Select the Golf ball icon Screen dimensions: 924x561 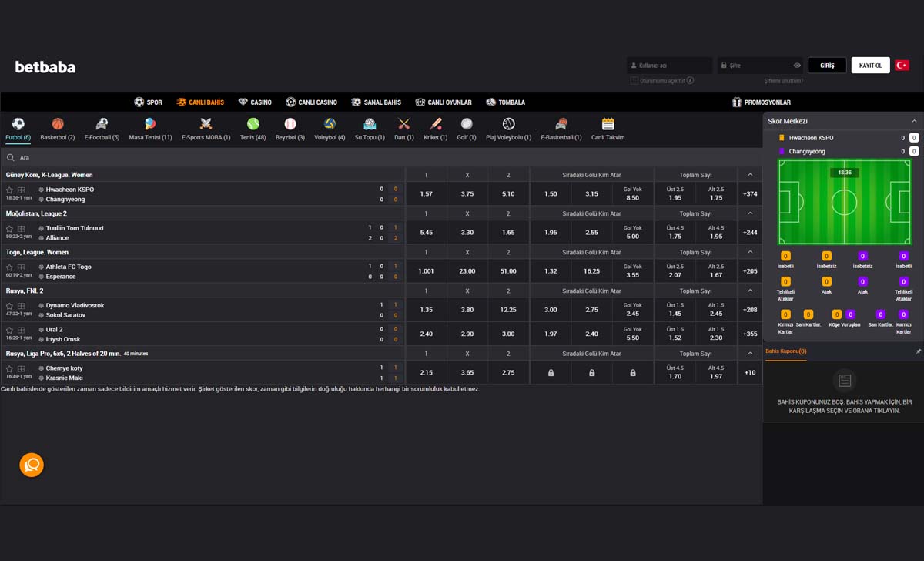click(x=467, y=123)
